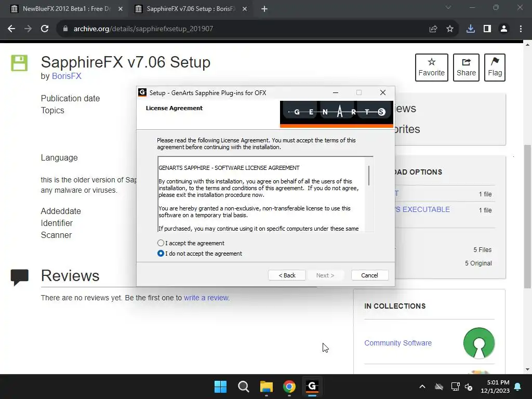Click the GenArts installer taskbar icon
Screen dimensions: 532x399
pos(312,387)
